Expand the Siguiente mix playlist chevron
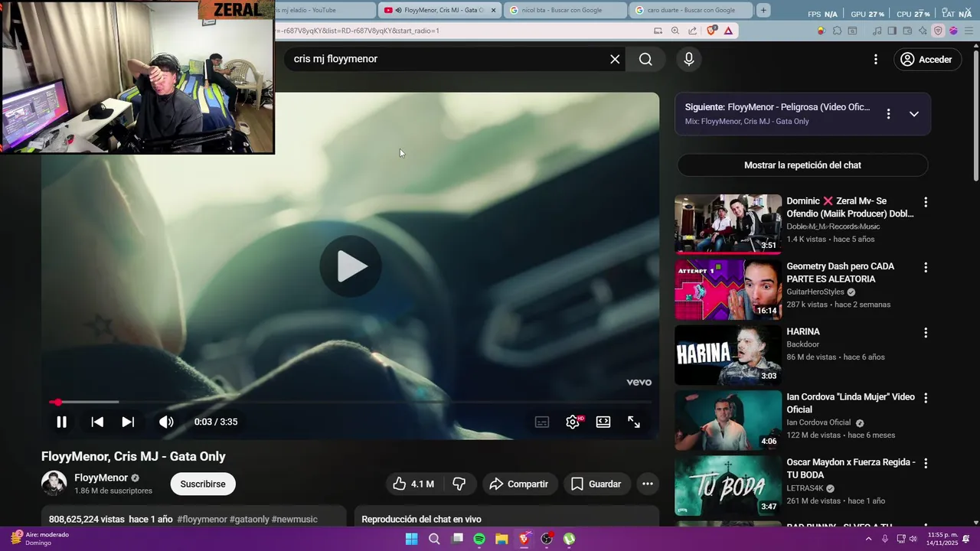Image resolution: width=980 pixels, height=551 pixels. click(913, 114)
